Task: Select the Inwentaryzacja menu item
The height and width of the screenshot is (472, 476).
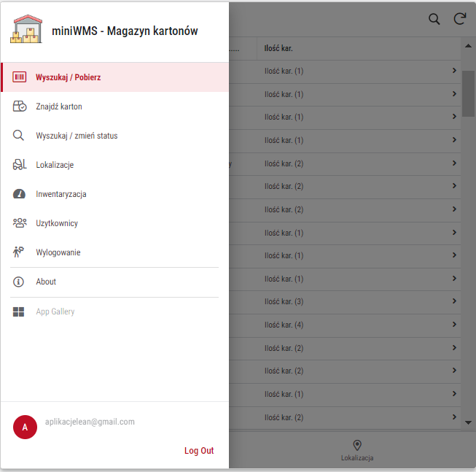Action: tap(61, 194)
